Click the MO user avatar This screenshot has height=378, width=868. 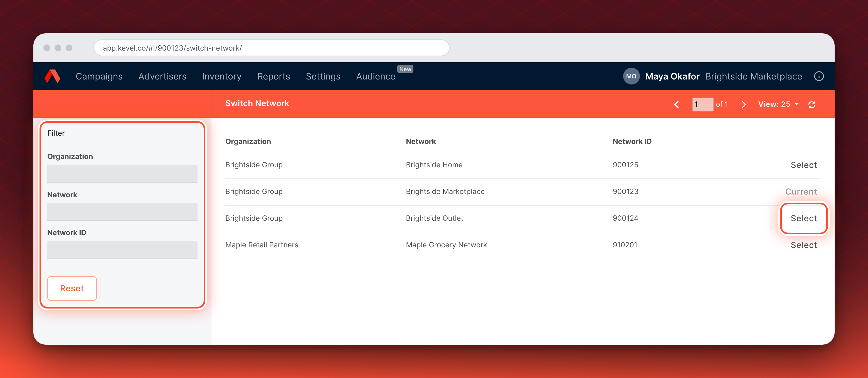[x=631, y=76]
